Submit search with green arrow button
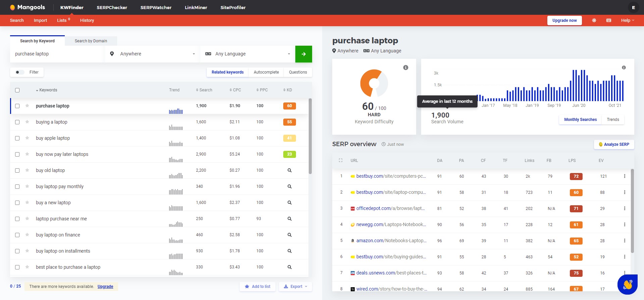Viewport: 644px width, 300px height. [x=304, y=54]
